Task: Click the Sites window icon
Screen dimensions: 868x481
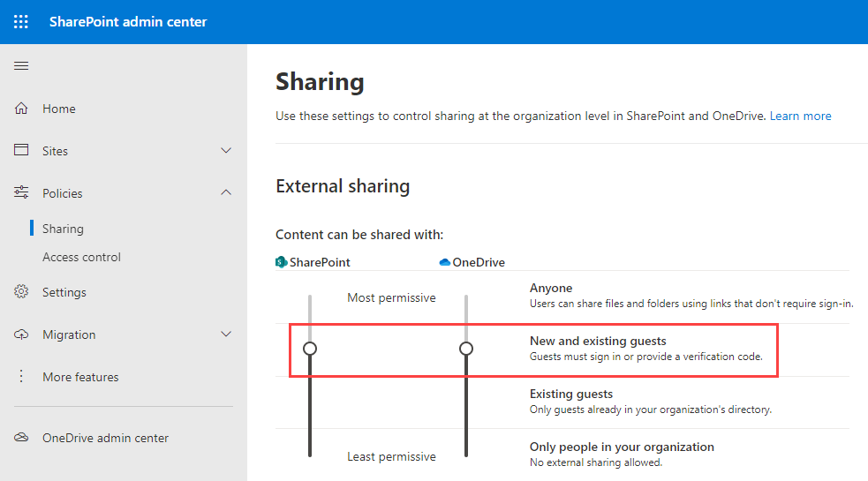Action: pyautogui.click(x=21, y=150)
